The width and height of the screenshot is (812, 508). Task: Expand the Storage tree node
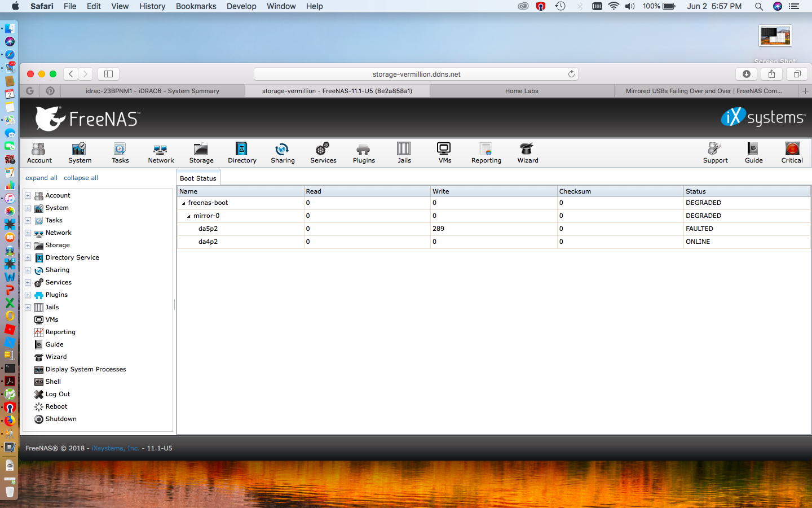click(28, 246)
